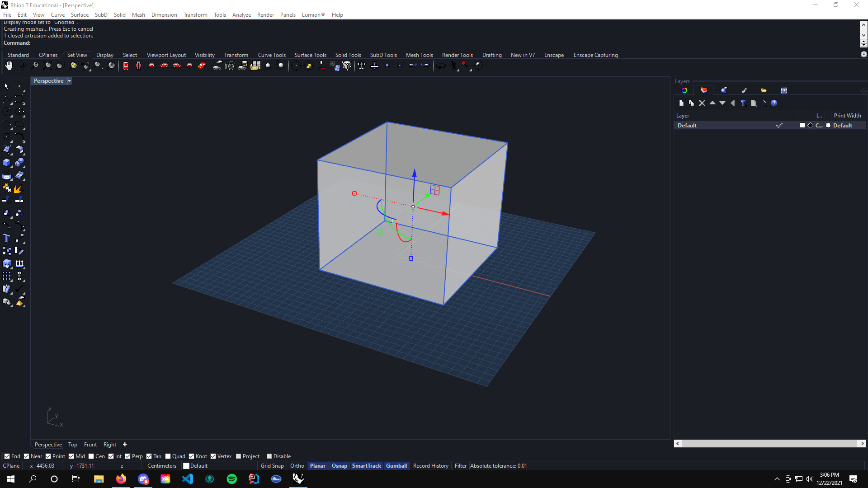The width and height of the screenshot is (868, 488).
Task: Open the layers panel help icon
Action: coord(774,103)
